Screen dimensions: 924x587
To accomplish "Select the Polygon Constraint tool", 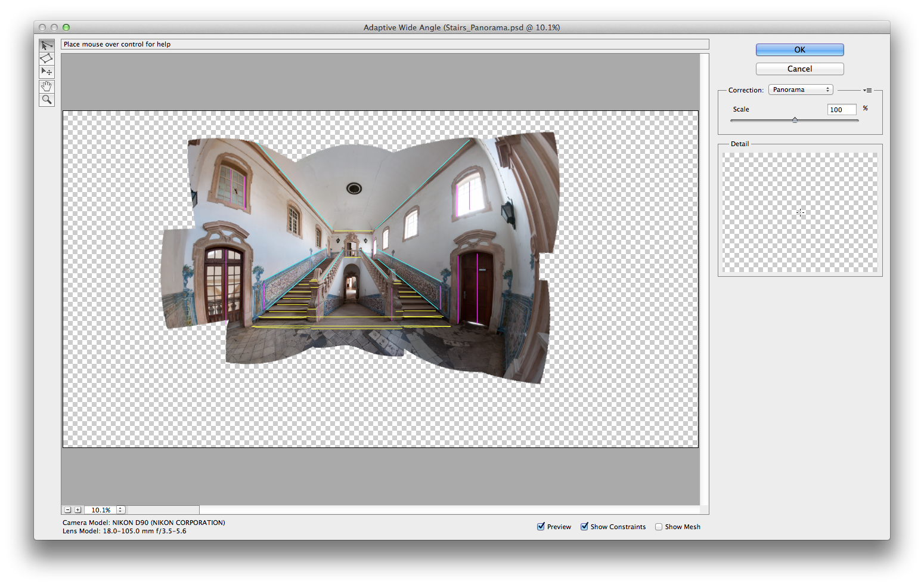I will coord(46,58).
